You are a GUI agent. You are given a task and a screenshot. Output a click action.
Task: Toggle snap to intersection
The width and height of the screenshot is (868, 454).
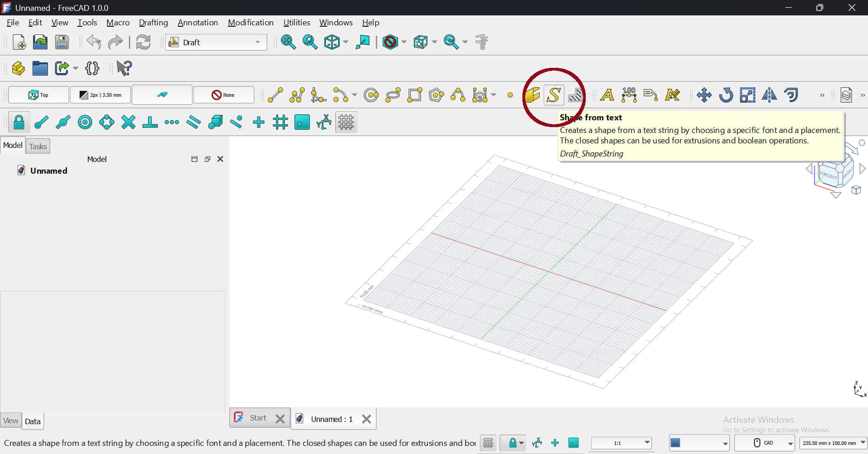tap(128, 122)
